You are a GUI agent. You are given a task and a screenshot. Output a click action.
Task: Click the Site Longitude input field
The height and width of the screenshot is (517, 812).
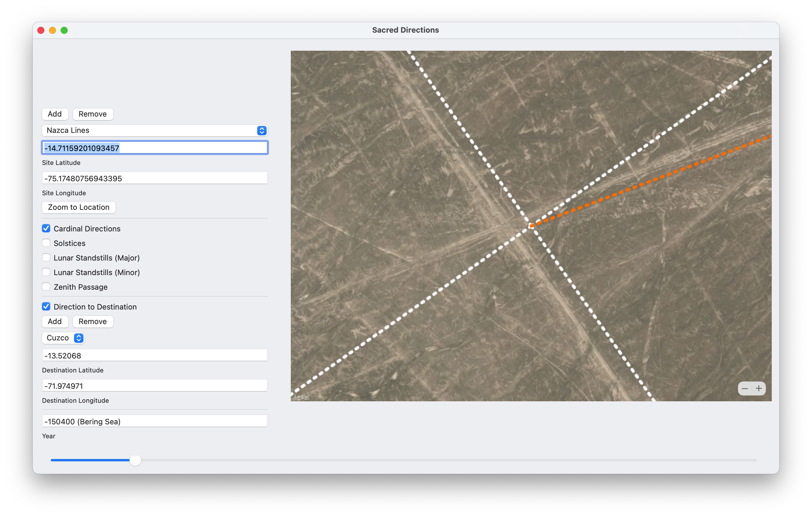(155, 178)
